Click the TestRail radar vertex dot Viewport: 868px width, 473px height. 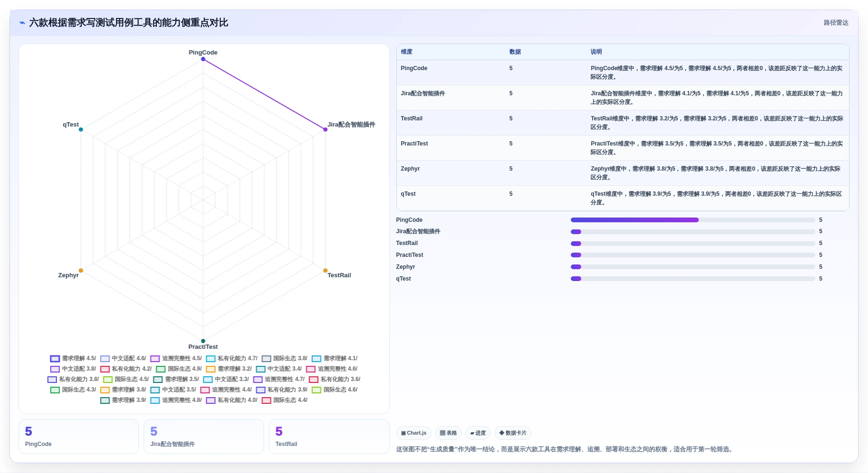325,271
